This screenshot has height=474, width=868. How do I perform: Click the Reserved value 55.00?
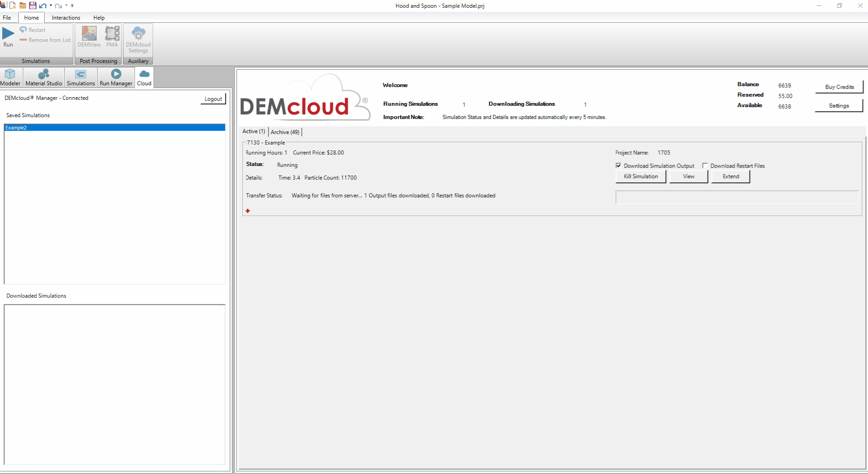785,96
